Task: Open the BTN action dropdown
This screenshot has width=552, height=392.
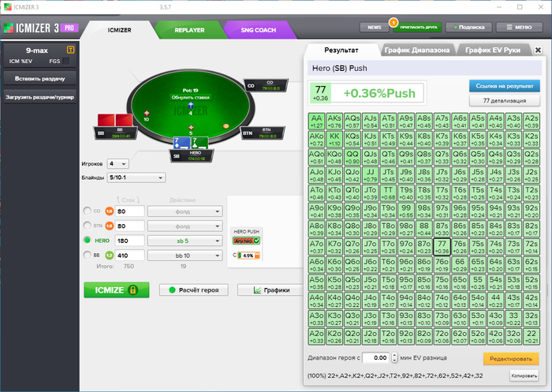Action: [185, 226]
